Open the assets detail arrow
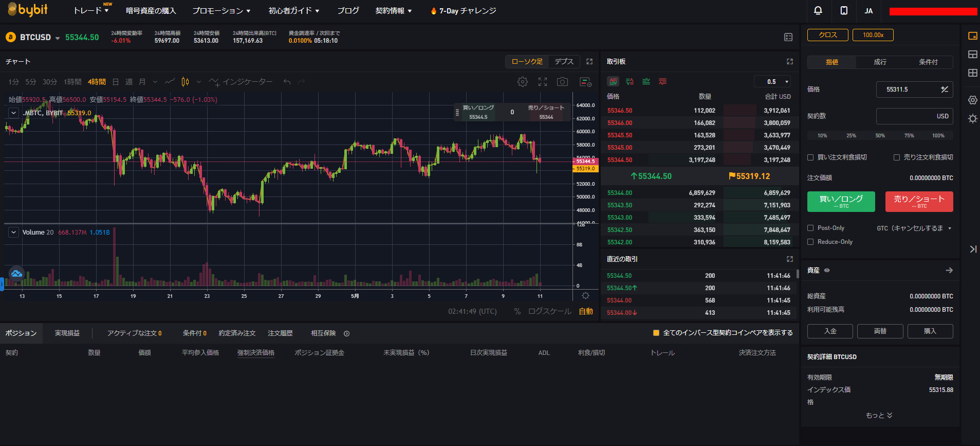Viewport: 980px width, 446px height. click(x=949, y=270)
